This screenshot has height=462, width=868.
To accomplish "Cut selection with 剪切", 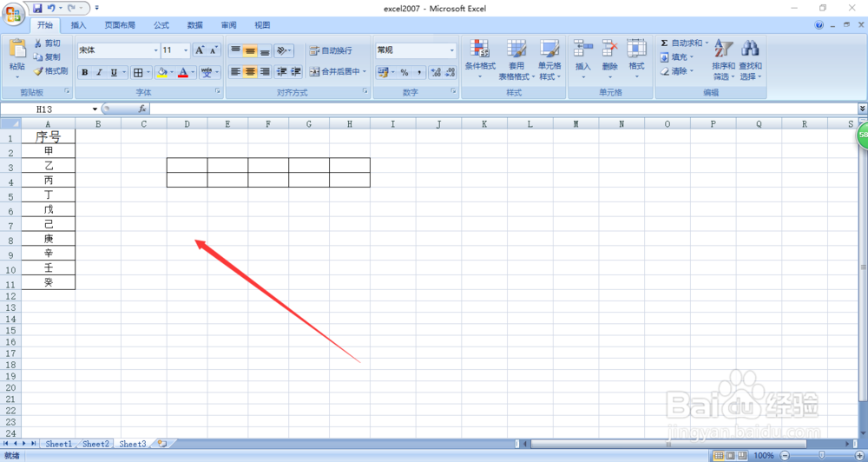I will (x=47, y=43).
